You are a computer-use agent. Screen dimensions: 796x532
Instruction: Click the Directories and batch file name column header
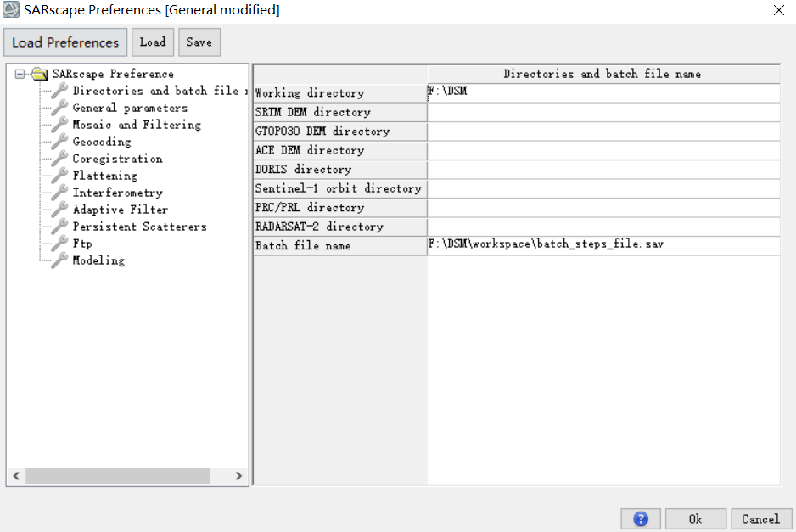pyautogui.click(x=603, y=74)
